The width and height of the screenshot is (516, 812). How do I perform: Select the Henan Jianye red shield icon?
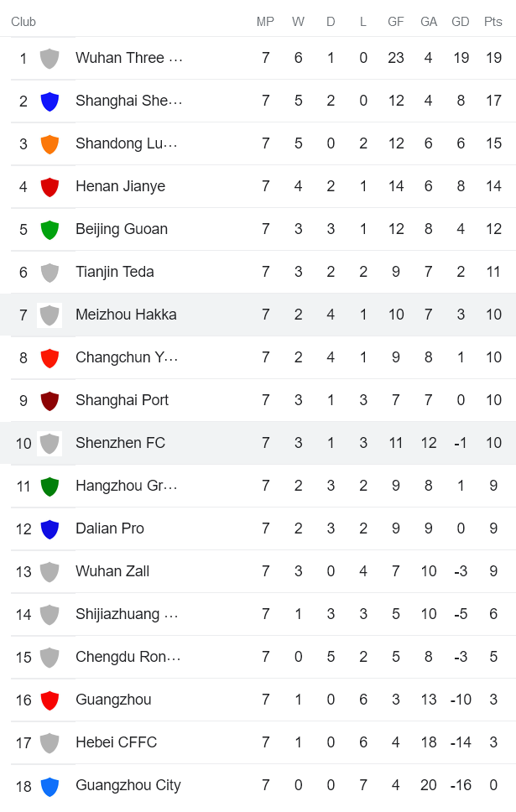click(x=50, y=186)
